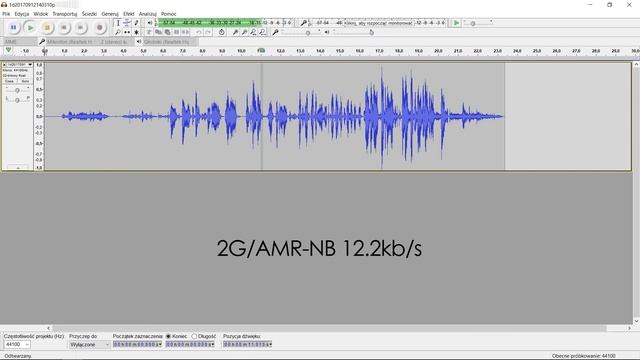Open the Przyczep do Wyłączone dropdown

tap(89, 344)
